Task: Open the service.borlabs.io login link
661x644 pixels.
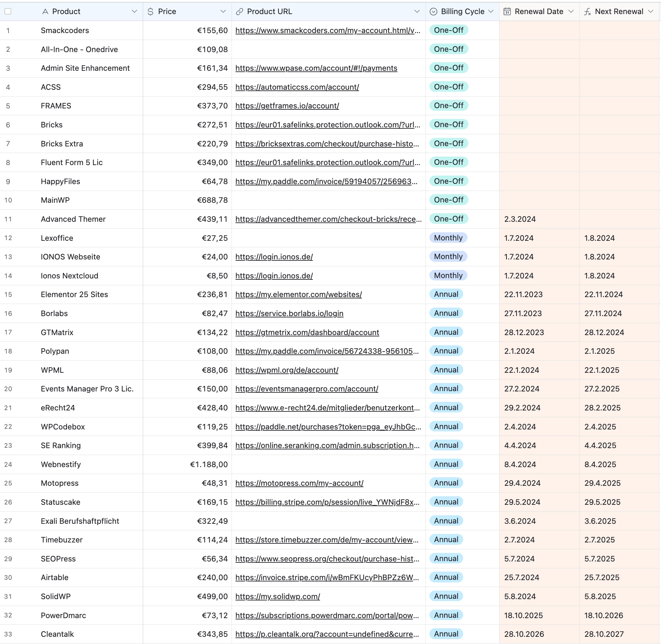Action: coord(289,313)
